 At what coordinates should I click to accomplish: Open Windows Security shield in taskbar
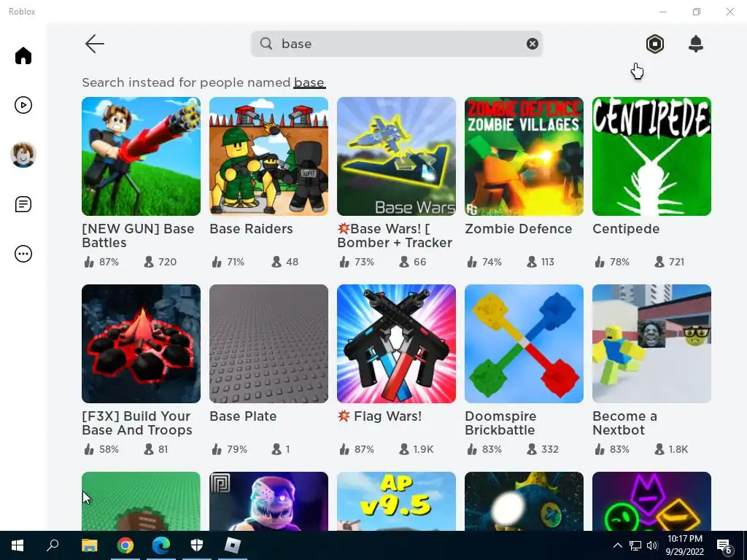tap(197, 545)
